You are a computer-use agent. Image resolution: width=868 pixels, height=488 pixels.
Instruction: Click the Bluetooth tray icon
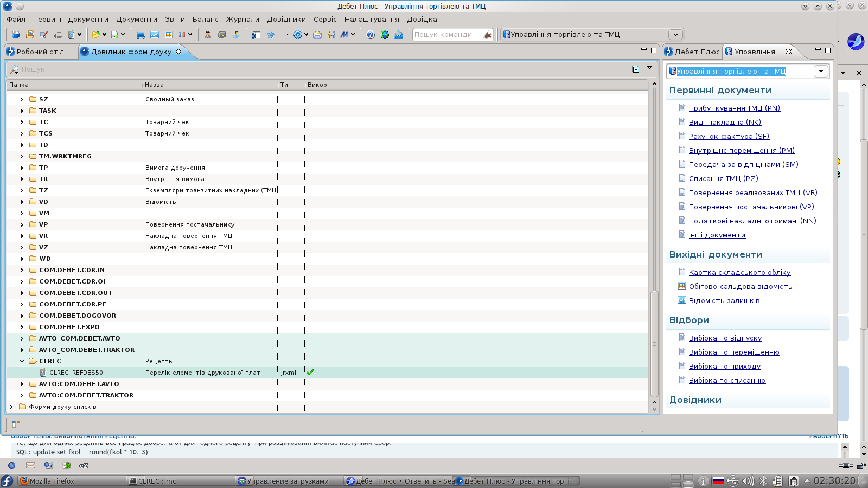763,481
